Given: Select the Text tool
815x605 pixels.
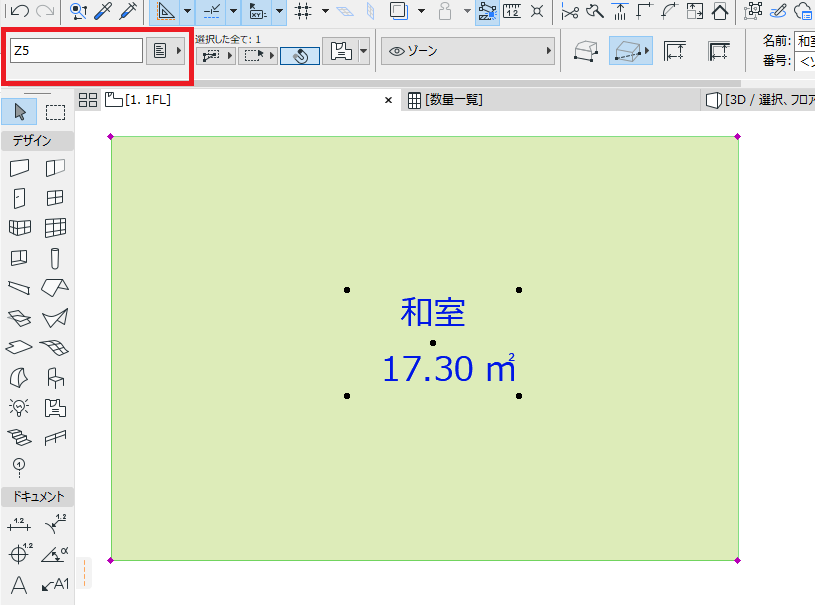Looking at the screenshot, I should click(x=19, y=585).
